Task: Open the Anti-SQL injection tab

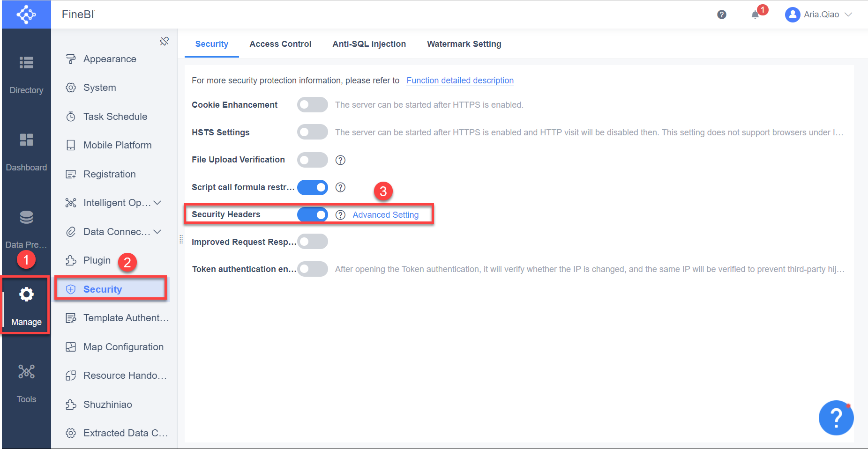Action: [369, 44]
